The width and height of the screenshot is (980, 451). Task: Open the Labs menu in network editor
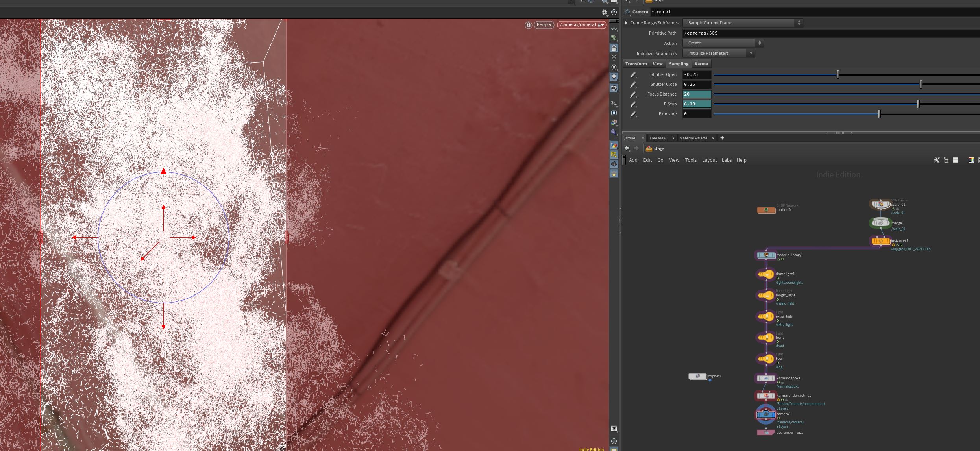(x=727, y=160)
